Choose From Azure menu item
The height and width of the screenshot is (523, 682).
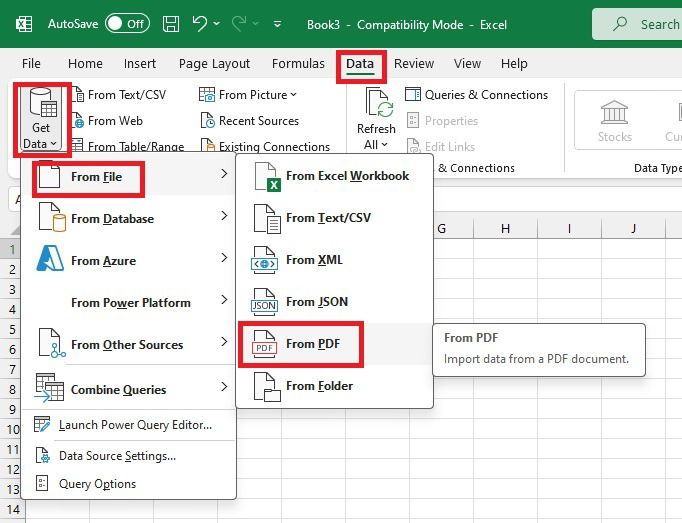pyautogui.click(x=130, y=260)
